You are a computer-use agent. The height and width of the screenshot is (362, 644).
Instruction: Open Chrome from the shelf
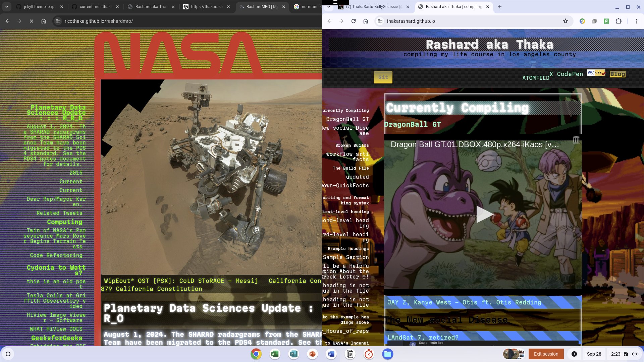tap(256, 354)
